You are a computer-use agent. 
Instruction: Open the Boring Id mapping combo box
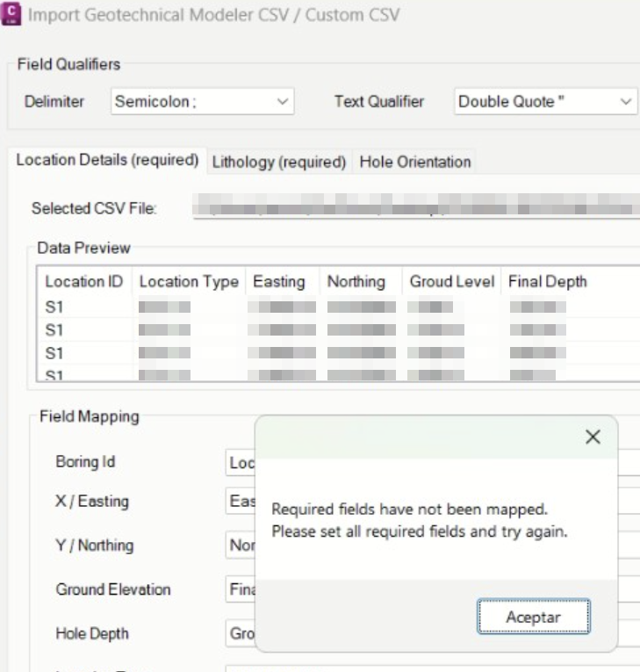(x=240, y=461)
